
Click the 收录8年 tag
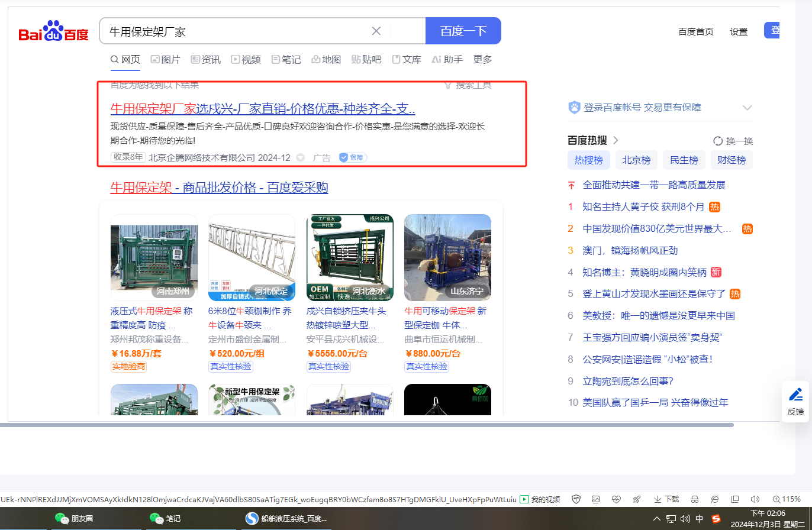tap(128, 157)
